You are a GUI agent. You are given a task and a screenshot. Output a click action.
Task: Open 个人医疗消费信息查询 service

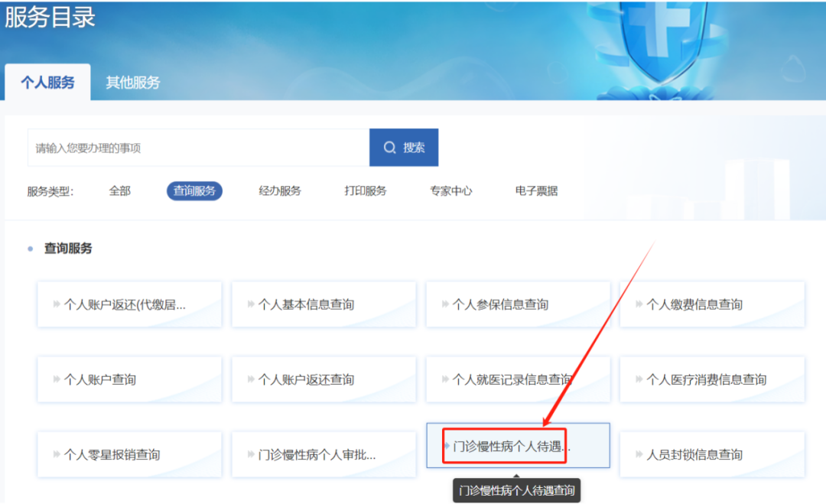pos(712,379)
